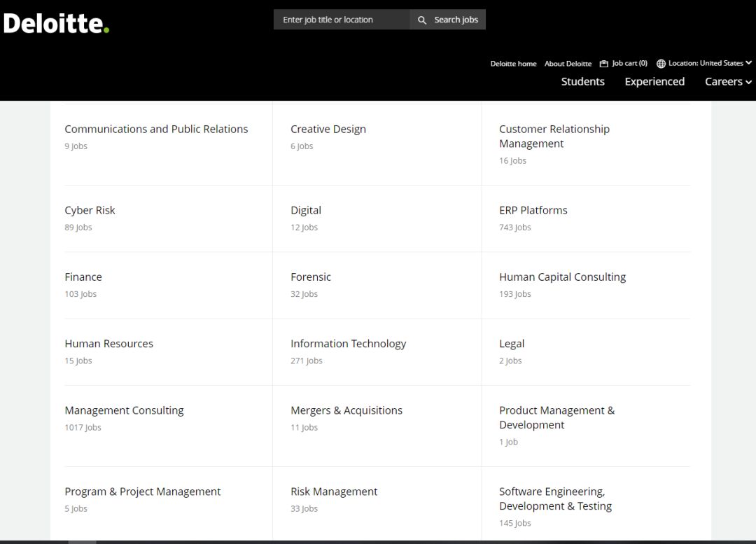Viewport: 756px width, 544px height.
Task: Open the Experienced menu item
Action: point(654,81)
